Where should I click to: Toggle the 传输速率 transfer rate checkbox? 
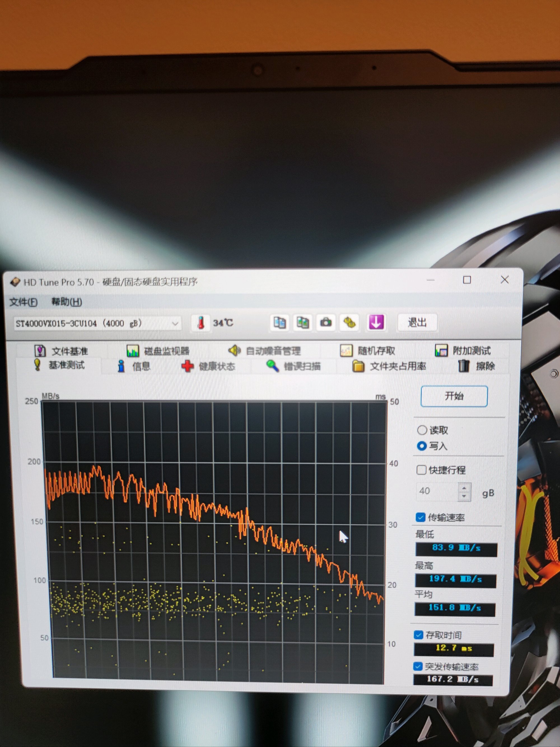pyautogui.click(x=420, y=517)
